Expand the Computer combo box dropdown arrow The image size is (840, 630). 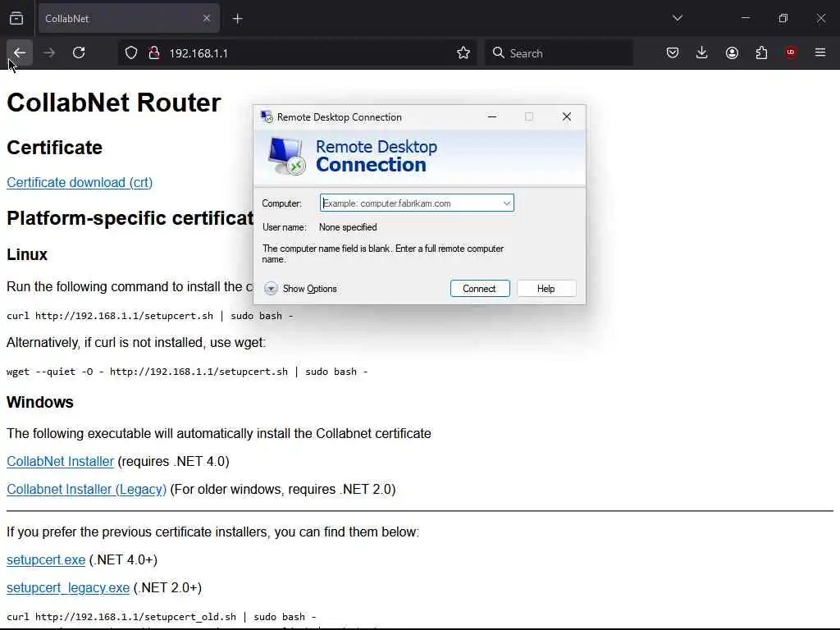tap(507, 203)
